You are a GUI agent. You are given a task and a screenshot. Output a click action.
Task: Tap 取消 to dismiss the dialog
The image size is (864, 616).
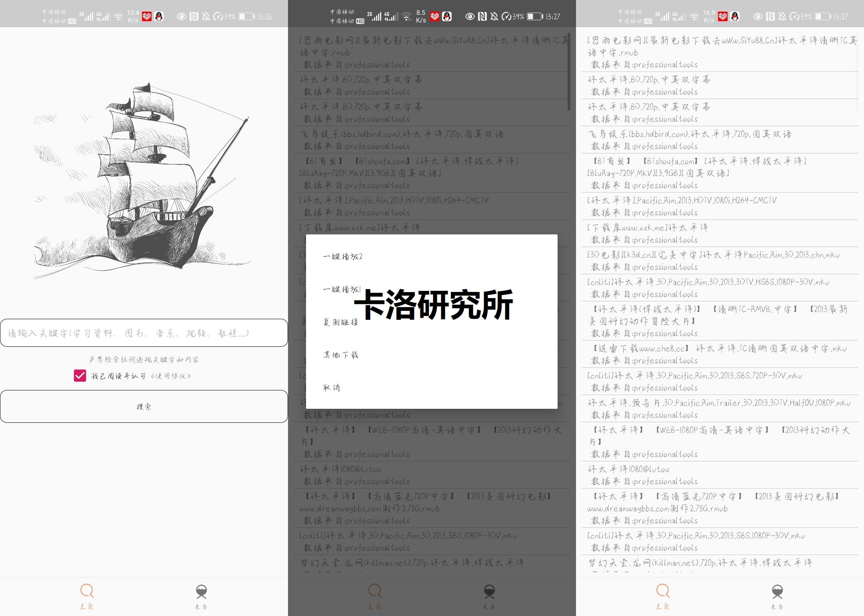332,387
